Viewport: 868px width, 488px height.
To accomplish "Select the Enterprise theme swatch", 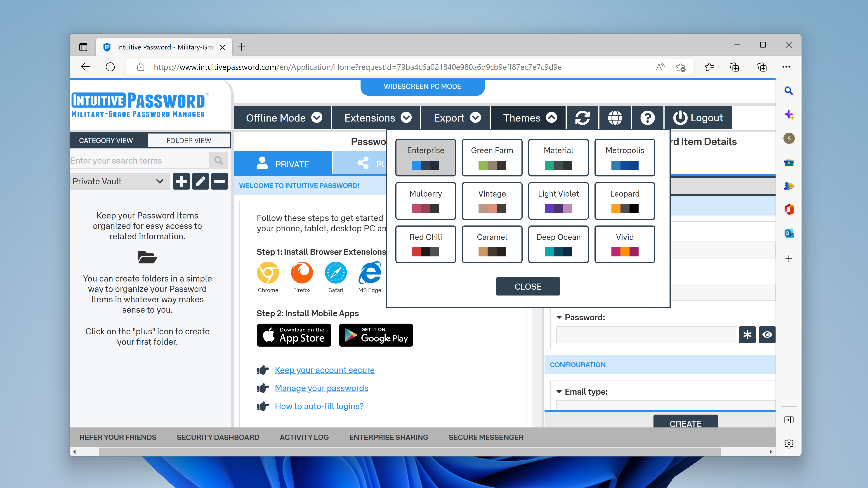I will click(426, 157).
